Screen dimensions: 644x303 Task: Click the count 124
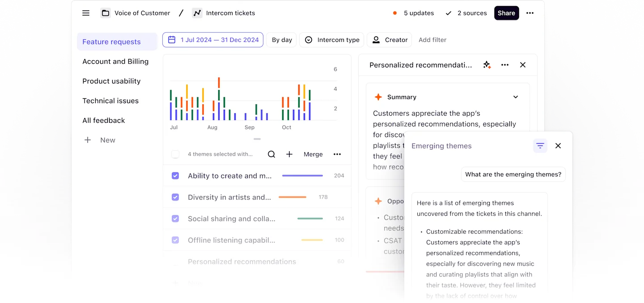[339, 219]
